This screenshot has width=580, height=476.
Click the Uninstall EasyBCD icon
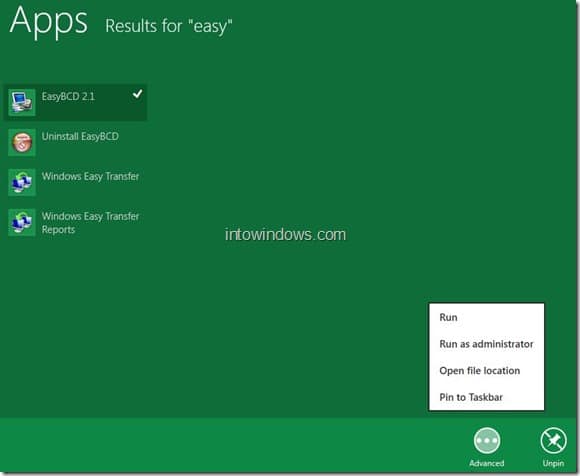tap(22, 142)
